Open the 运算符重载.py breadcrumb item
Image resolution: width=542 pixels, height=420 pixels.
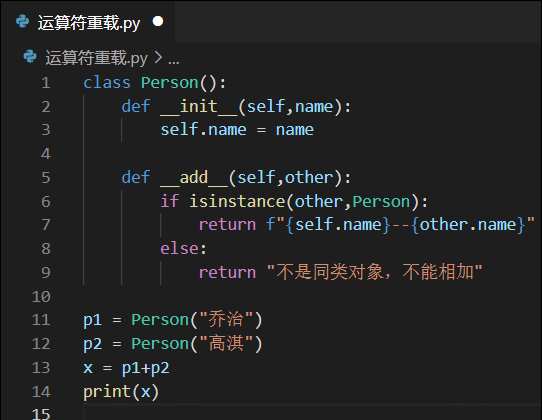[x=96, y=58]
